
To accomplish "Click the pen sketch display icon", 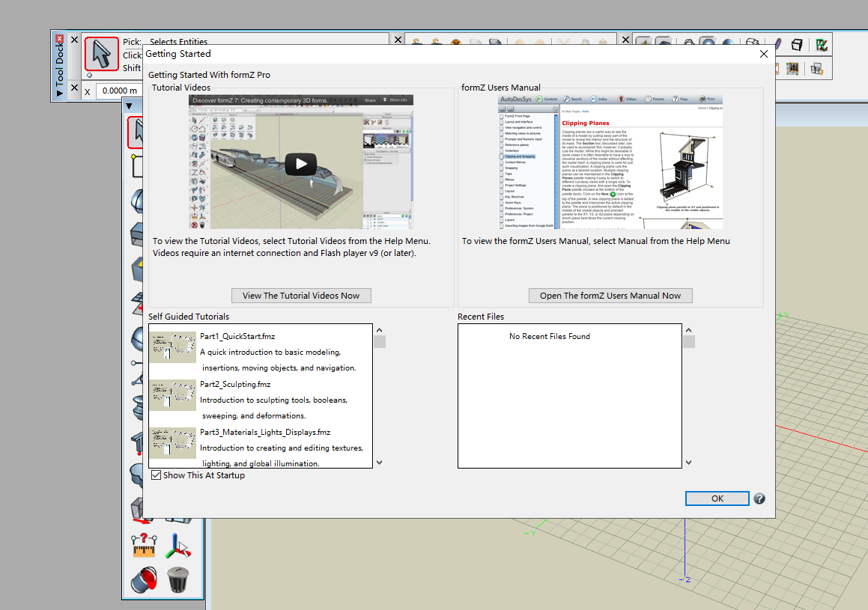I will click(778, 43).
